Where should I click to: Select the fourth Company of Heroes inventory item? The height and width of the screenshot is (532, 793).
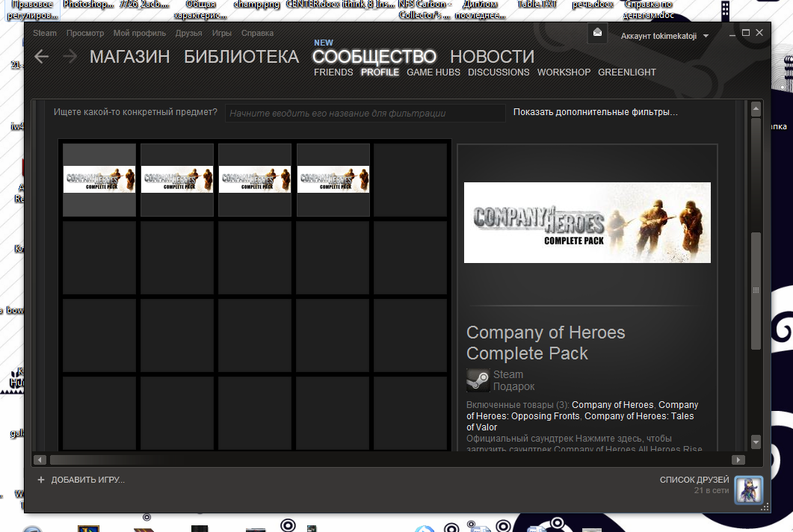click(333, 179)
